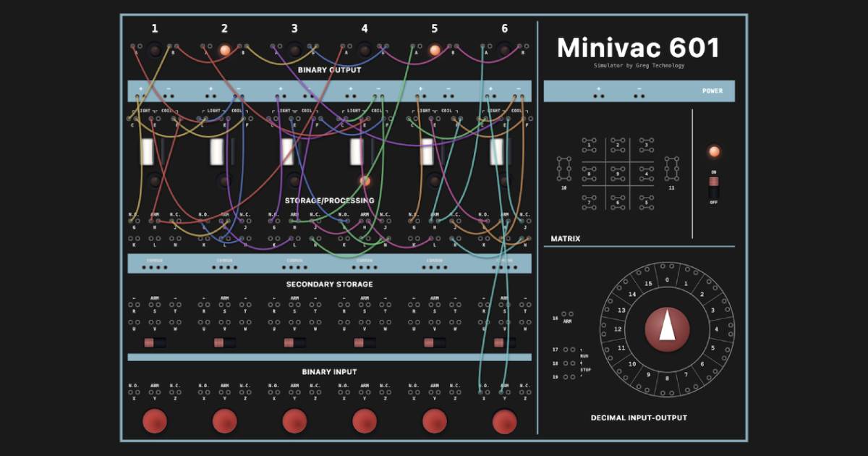Click the Minivac 601 title
868x456 pixels.
click(638, 48)
